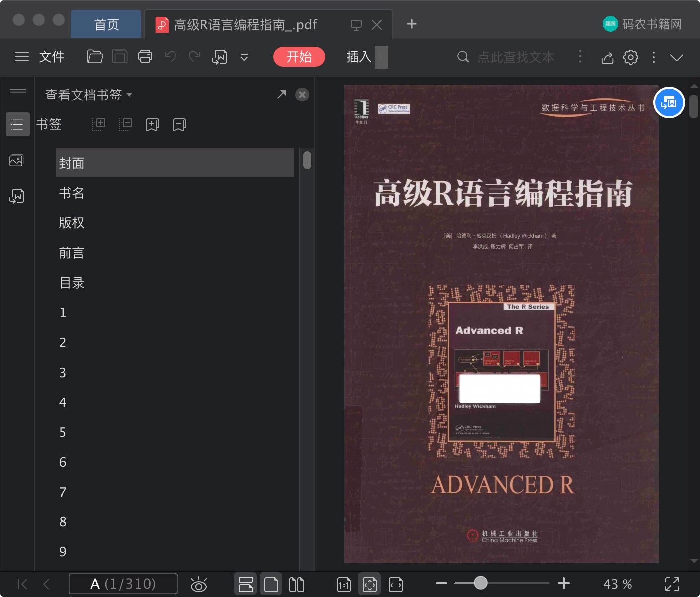Click the sidebar collapse handle

[x=18, y=91]
